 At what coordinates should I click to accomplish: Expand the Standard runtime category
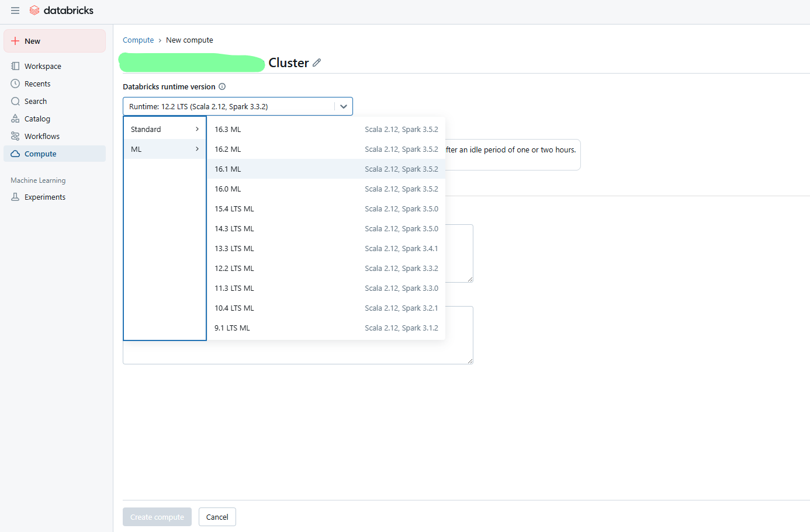tap(165, 129)
